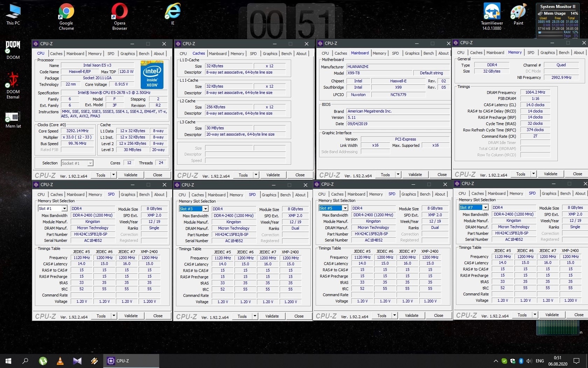This screenshot has width=588, height=368.
Task: Expand Tools arrow in the Mainboard window
Action: pos(398,175)
